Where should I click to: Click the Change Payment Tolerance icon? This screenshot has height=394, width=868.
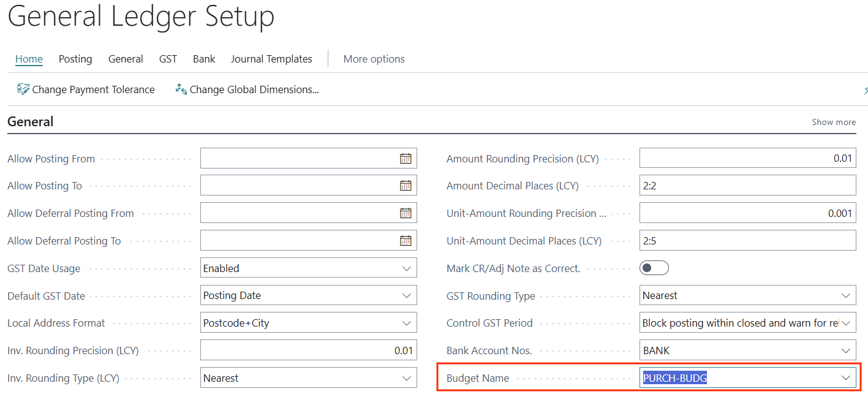pyautogui.click(x=23, y=89)
